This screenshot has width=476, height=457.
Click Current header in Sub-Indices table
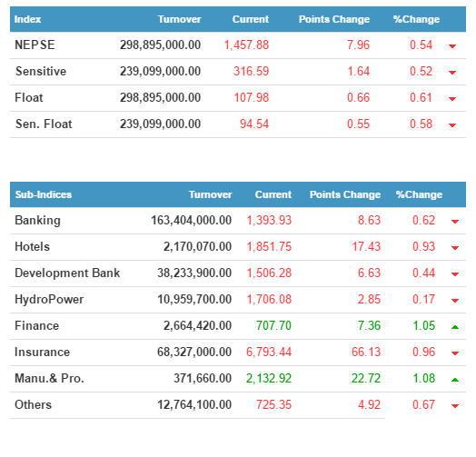[x=273, y=194]
